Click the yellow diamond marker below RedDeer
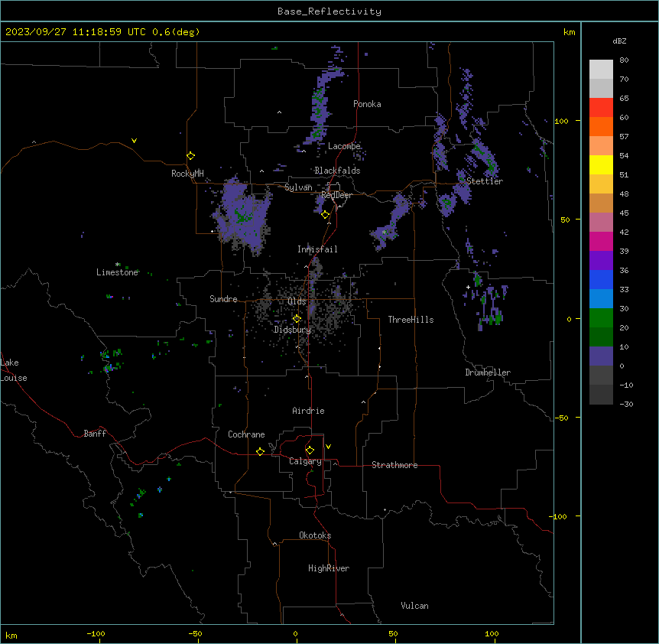Viewport: 659px width, 644px height. pyautogui.click(x=326, y=215)
